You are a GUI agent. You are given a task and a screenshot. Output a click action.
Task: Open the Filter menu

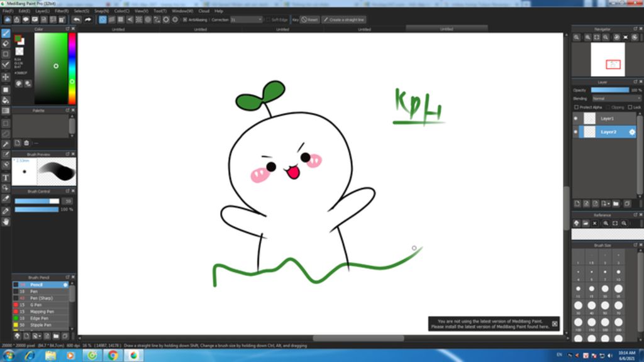[62, 11]
